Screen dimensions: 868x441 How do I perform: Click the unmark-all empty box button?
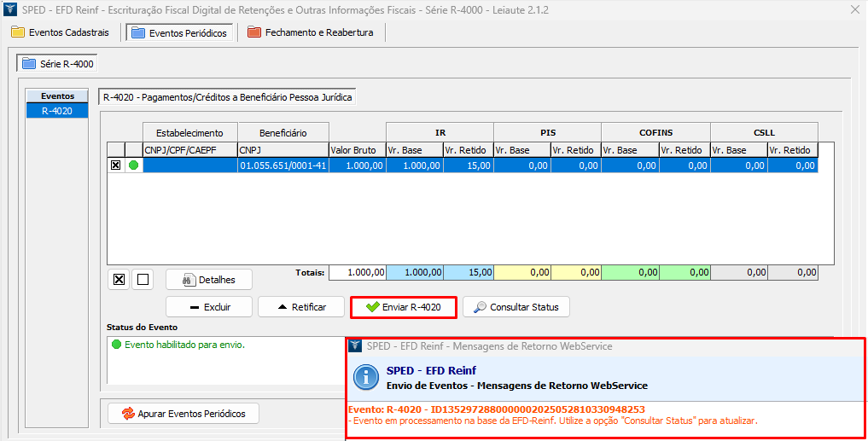point(143,279)
